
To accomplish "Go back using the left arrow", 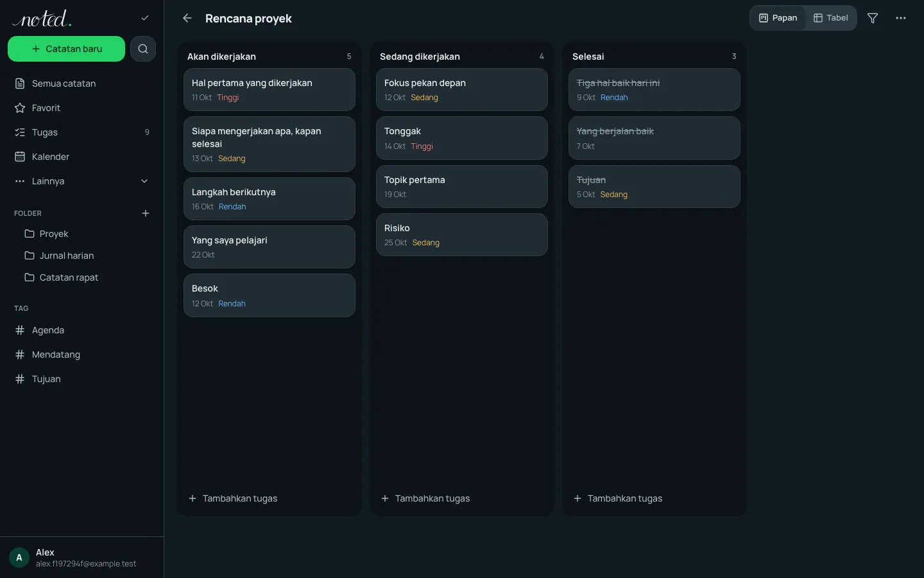I will pos(187,18).
